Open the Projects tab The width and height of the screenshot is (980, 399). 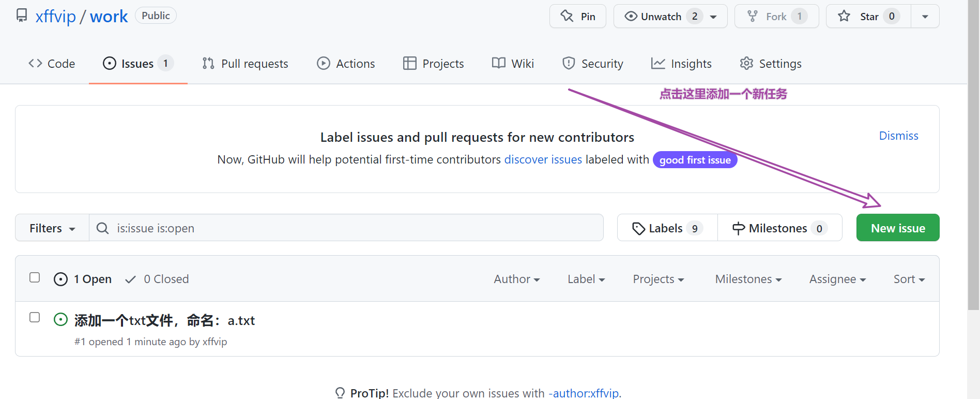[x=433, y=64]
